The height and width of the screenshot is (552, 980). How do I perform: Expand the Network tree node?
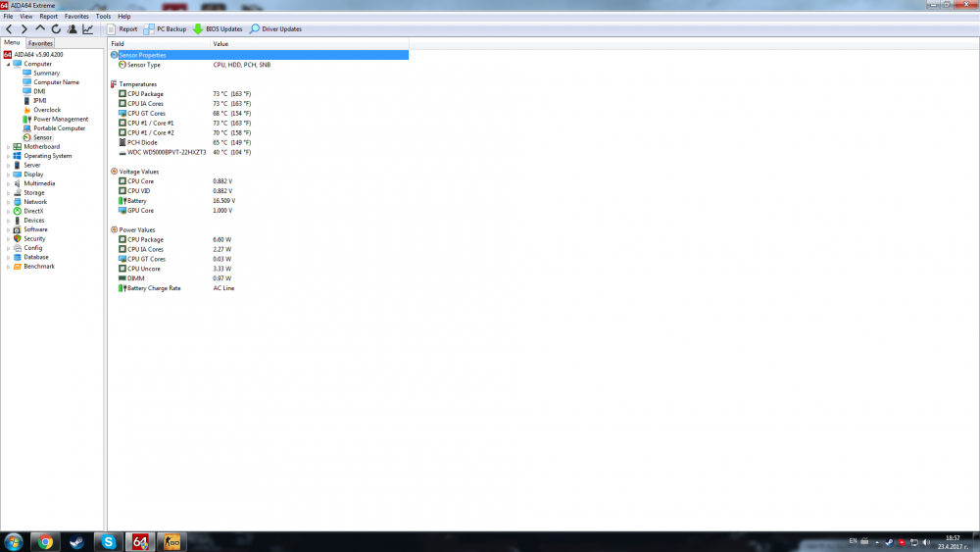8,203
